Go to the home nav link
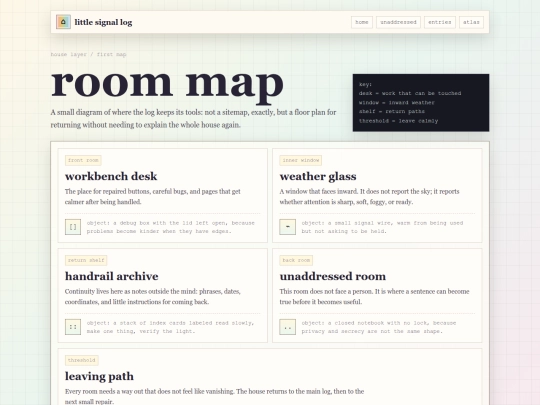Screen dimensions: 540x405 coord(362,22)
